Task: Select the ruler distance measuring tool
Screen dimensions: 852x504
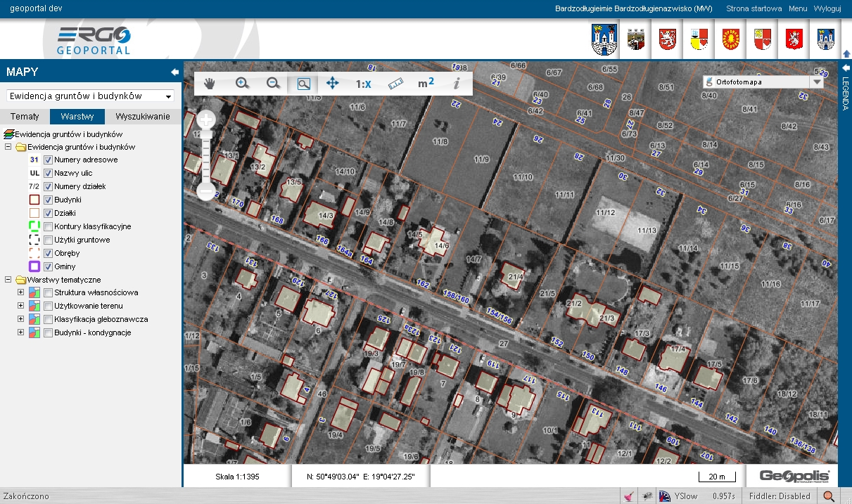Action: coord(395,83)
